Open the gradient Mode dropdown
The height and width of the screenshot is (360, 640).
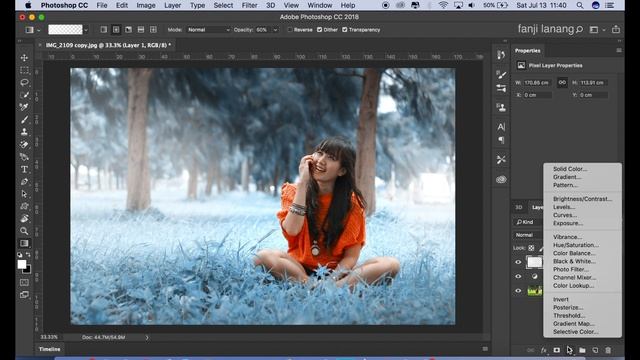coord(208,30)
